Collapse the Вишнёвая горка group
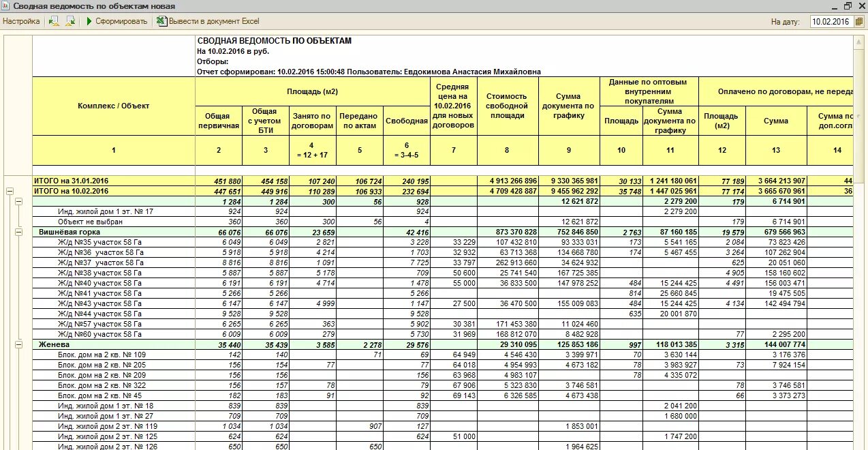Screen dimensions: 868x450 tap(19, 232)
